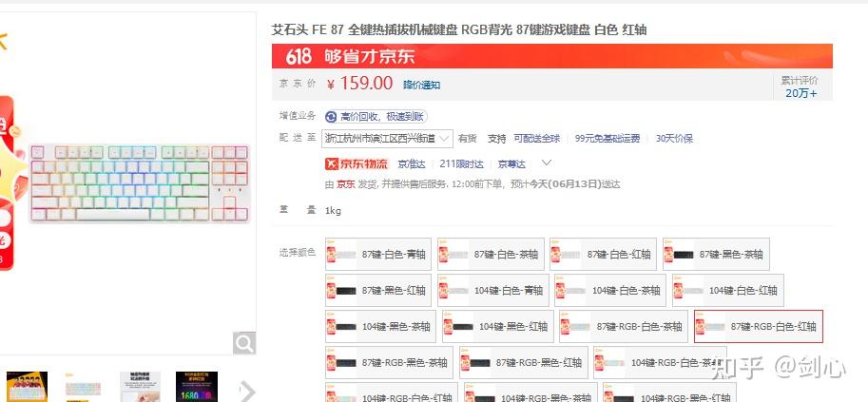Click the magnifier icon on product image
The height and width of the screenshot is (402, 868).
click(x=244, y=343)
